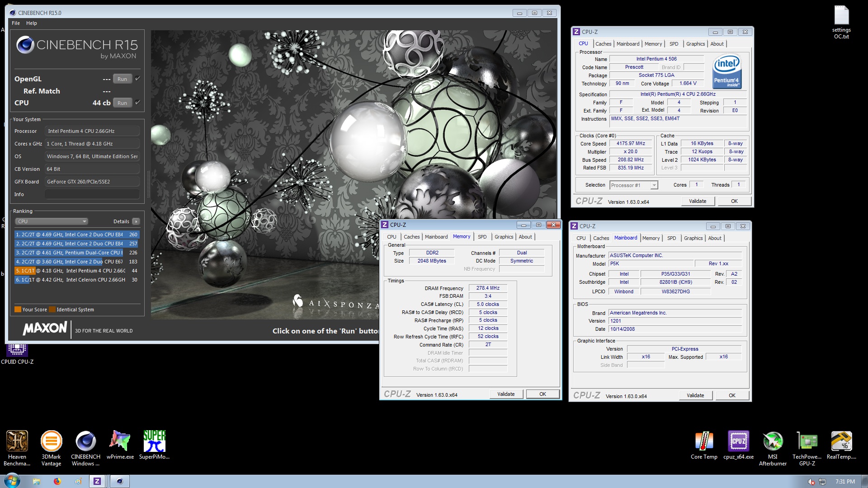Image resolution: width=868 pixels, height=488 pixels.
Task: Open About tab in top CPU-Z window
Action: coord(717,44)
